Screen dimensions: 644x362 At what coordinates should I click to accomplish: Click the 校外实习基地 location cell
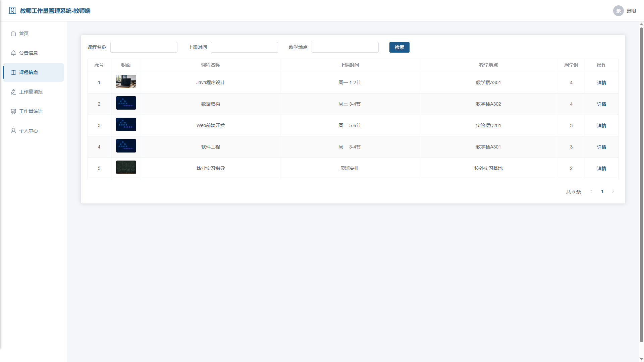488,169
